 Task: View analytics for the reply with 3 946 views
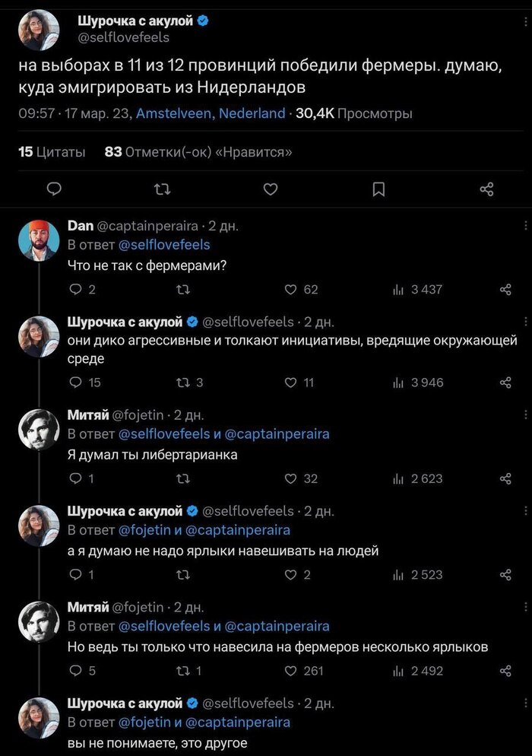pyautogui.click(x=397, y=383)
